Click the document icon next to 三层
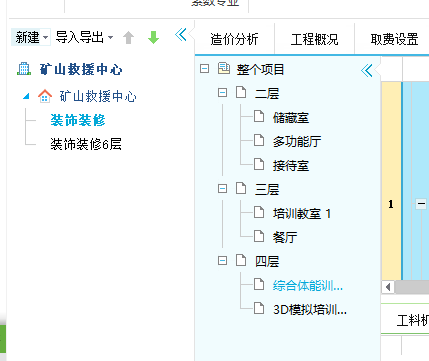This screenshot has width=429, height=361. tap(241, 188)
